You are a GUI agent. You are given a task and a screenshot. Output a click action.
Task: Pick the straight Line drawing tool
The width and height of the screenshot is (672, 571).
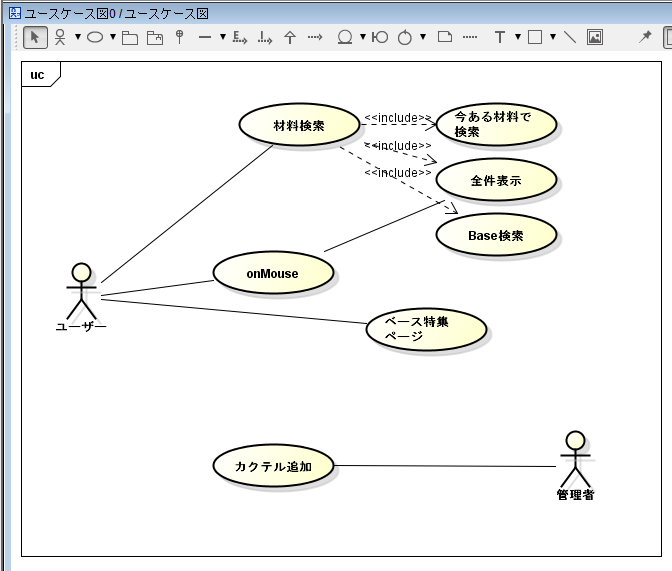pyautogui.click(x=570, y=37)
